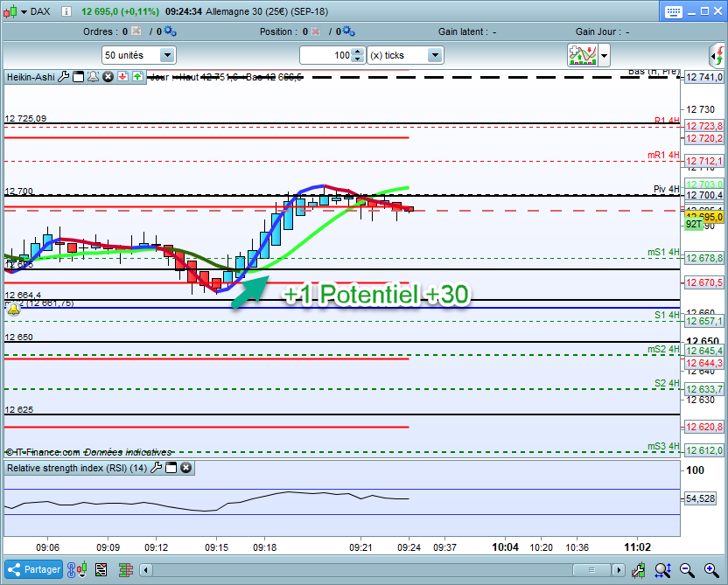Open the on-screen keyboard icon in title bar

pyautogui.click(x=673, y=11)
